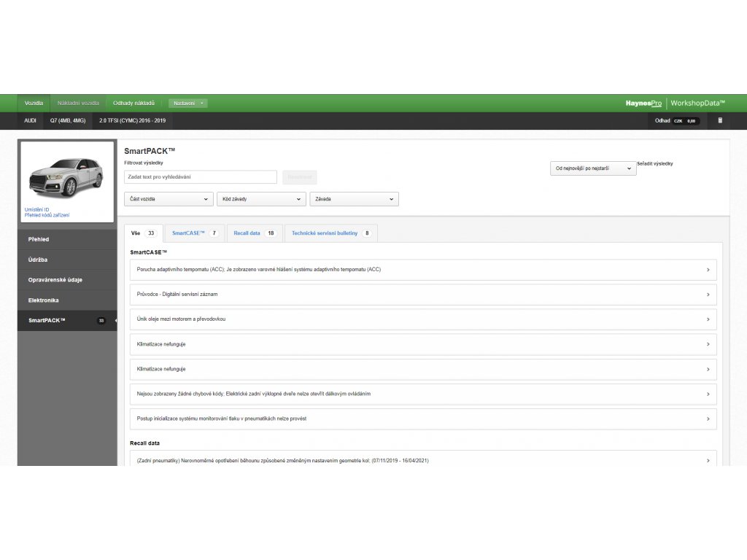
Task: Switch to the Technické servisní bulletiny tab
Action: (331, 233)
